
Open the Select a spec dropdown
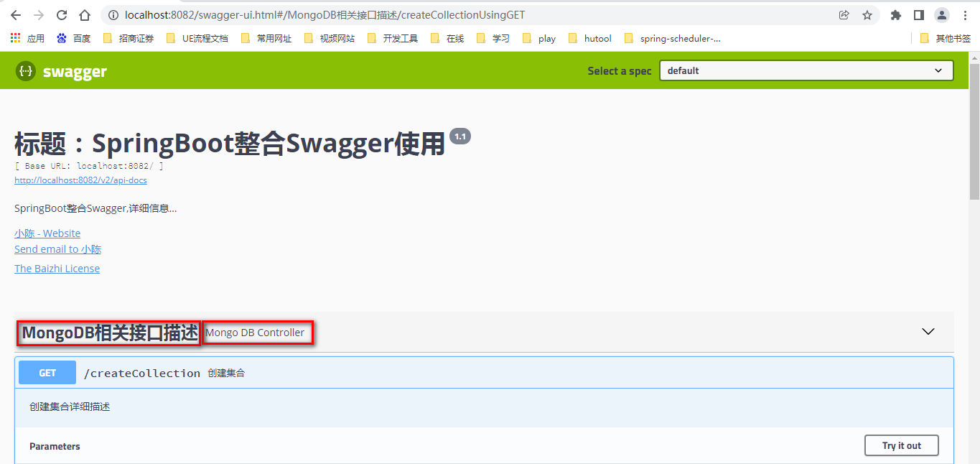pyautogui.click(x=806, y=70)
